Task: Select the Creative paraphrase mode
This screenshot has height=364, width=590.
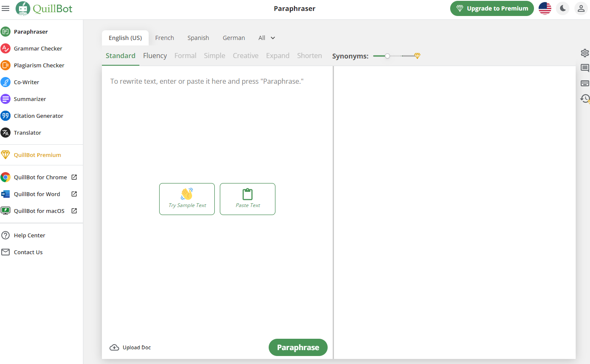Action: click(246, 56)
